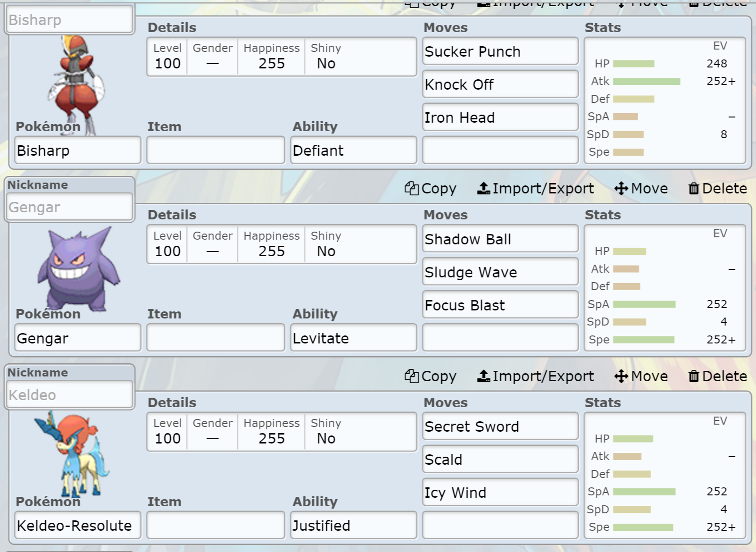This screenshot has height=552, width=756.
Task: Select the Sucker Punch move slot
Action: pyautogui.click(x=500, y=51)
